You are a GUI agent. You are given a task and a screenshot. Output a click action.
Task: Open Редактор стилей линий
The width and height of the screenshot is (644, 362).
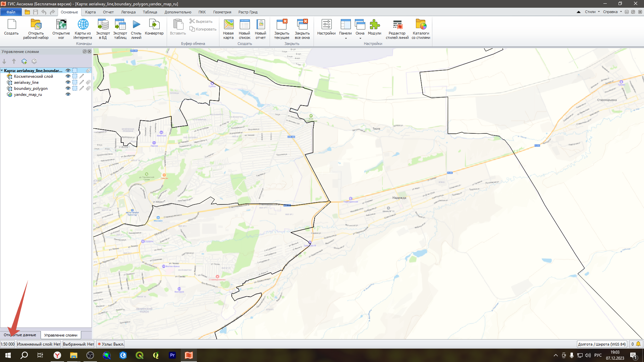397,25
